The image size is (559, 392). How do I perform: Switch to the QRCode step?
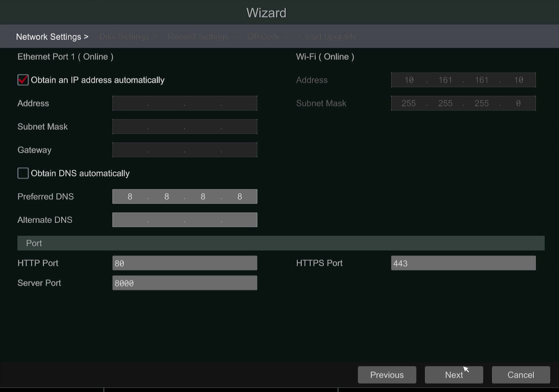[267, 37]
